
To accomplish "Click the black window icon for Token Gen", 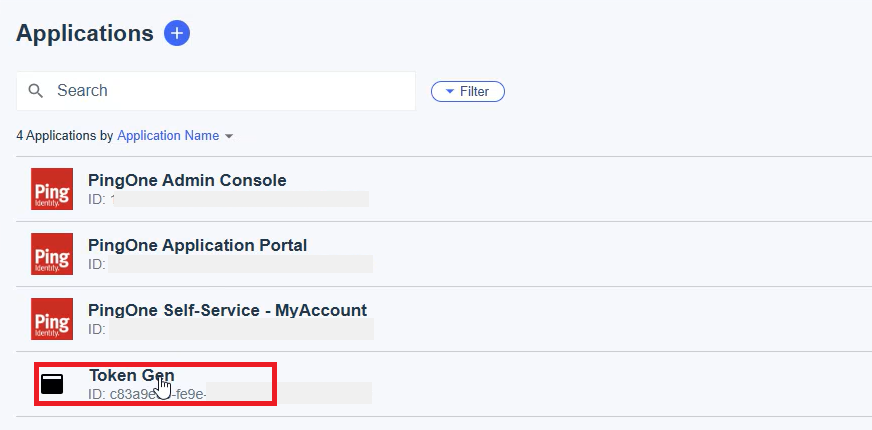I will [52, 384].
